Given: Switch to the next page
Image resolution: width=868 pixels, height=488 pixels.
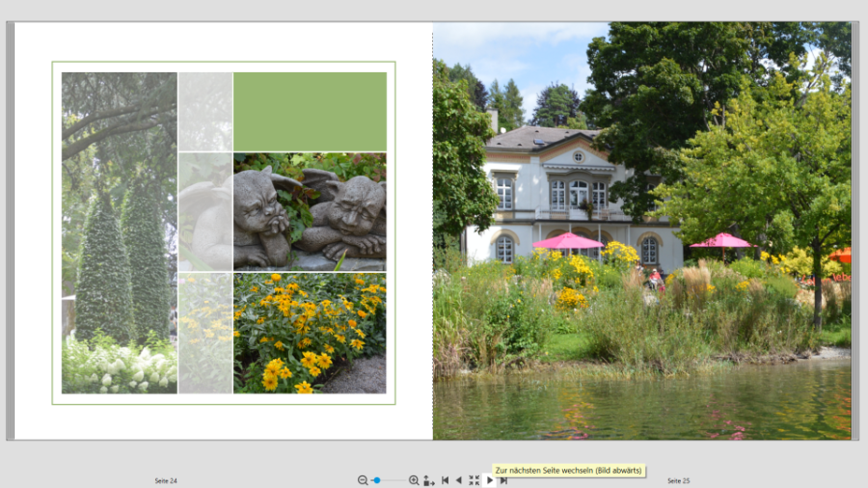Looking at the screenshot, I should (489, 480).
